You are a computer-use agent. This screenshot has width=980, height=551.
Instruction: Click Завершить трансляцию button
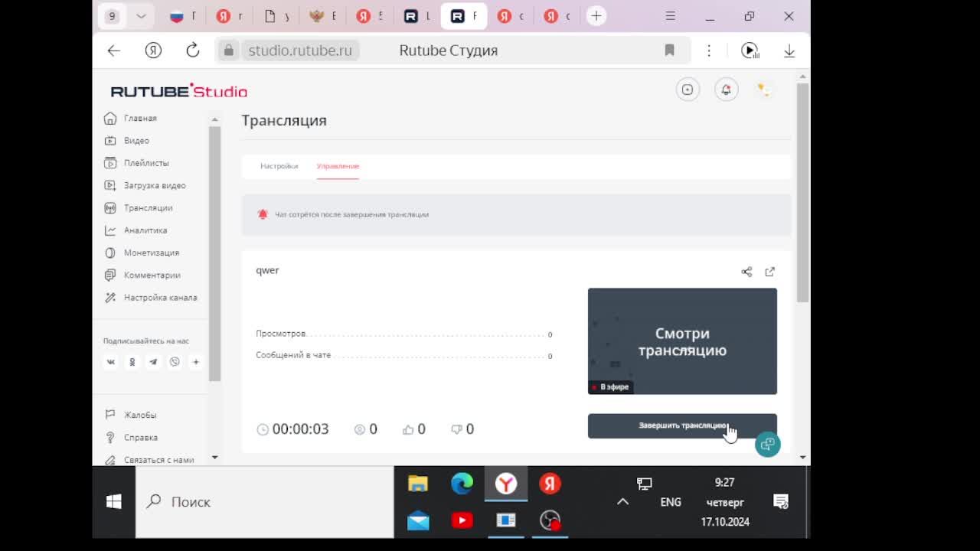point(682,426)
